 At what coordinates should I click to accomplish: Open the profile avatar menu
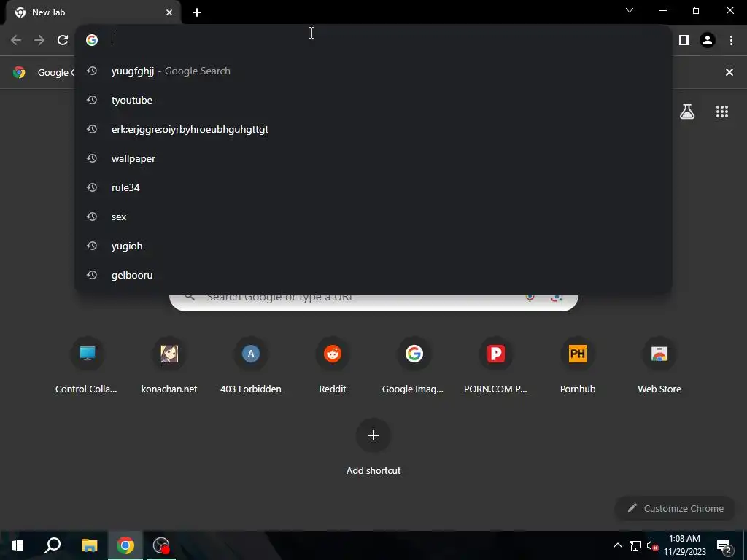[x=708, y=40]
